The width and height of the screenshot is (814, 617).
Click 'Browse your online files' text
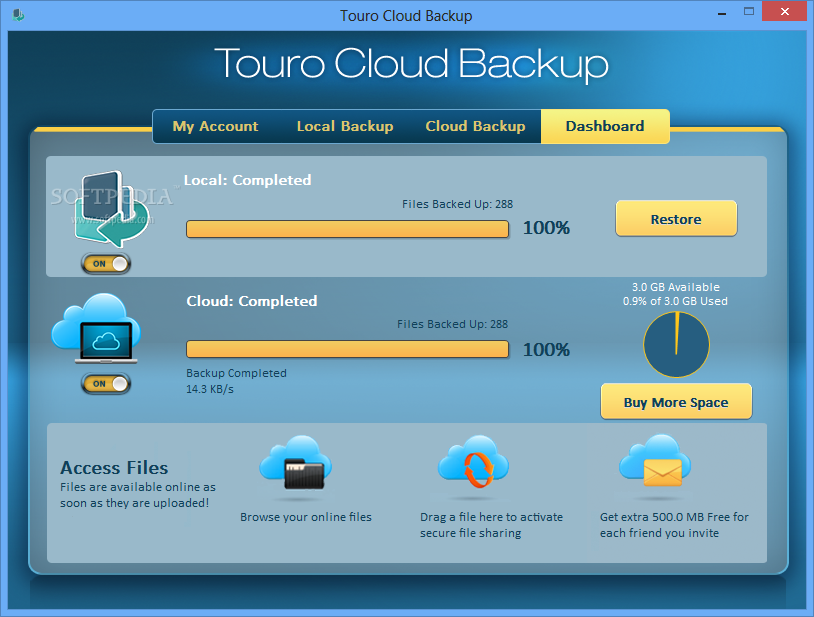point(306,517)
